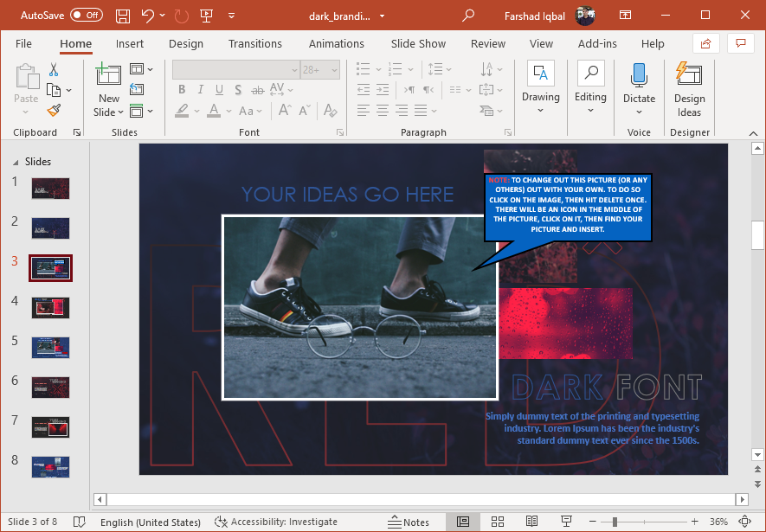766x532 pixels.
Task: Open the Transitions tab
Action: pyautogui.click(x=254, y=43)
